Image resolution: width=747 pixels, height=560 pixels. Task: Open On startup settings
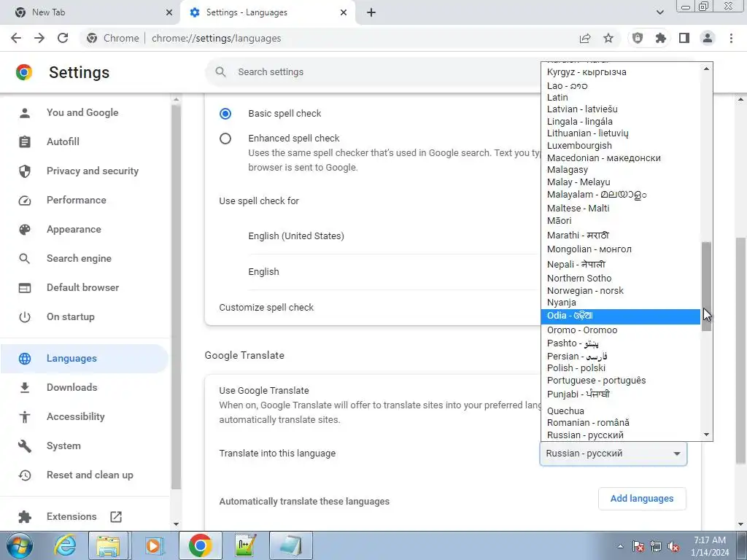71,316
